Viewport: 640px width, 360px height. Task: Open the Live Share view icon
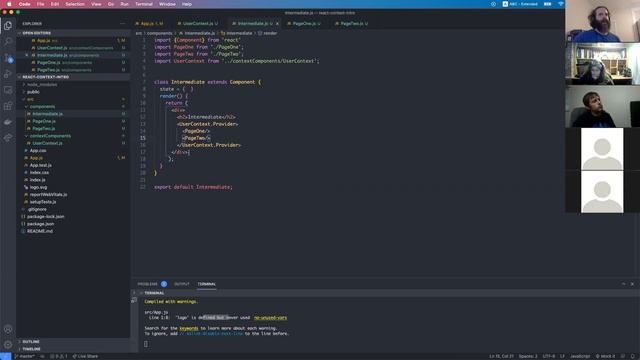coord(8,138)
